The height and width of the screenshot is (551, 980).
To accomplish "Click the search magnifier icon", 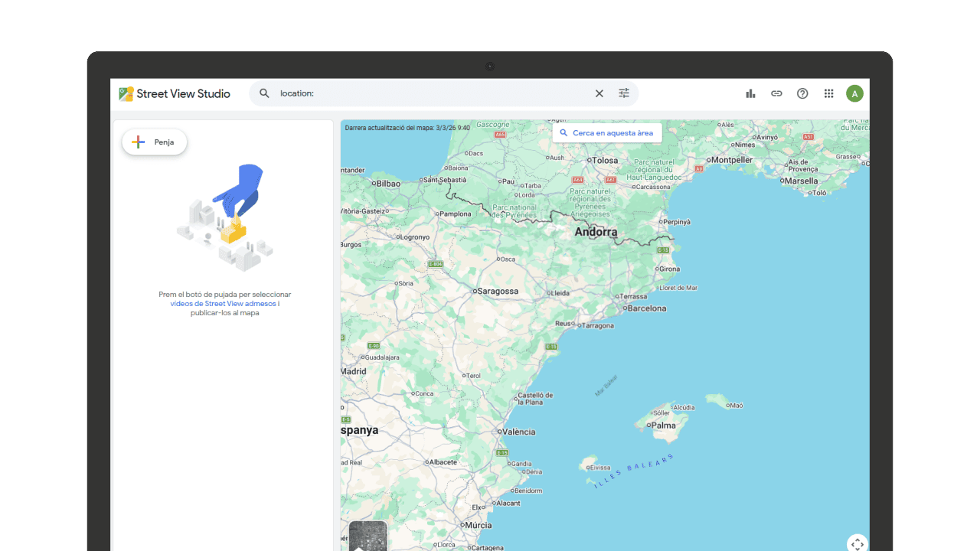I will pyautogui.click(x=264, y=93).
